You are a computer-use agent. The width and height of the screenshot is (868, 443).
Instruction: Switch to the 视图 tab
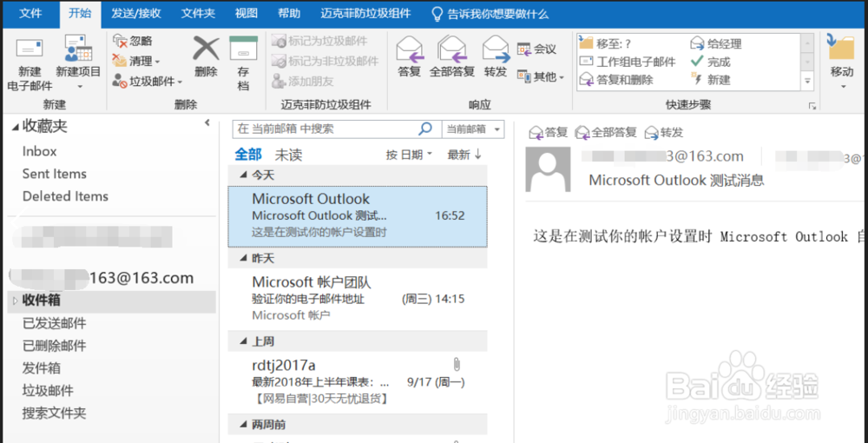(247, 14)
